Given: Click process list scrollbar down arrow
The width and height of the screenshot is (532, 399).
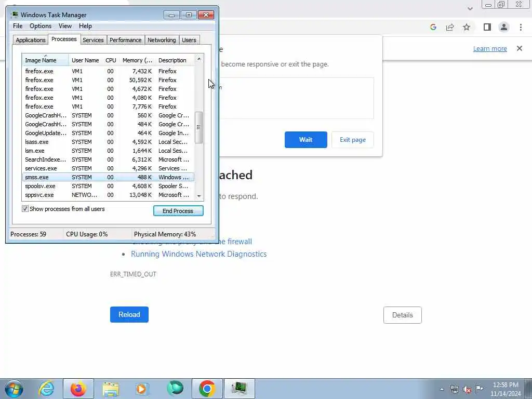Looking at the screenshot, I should [x=199, y=196].
